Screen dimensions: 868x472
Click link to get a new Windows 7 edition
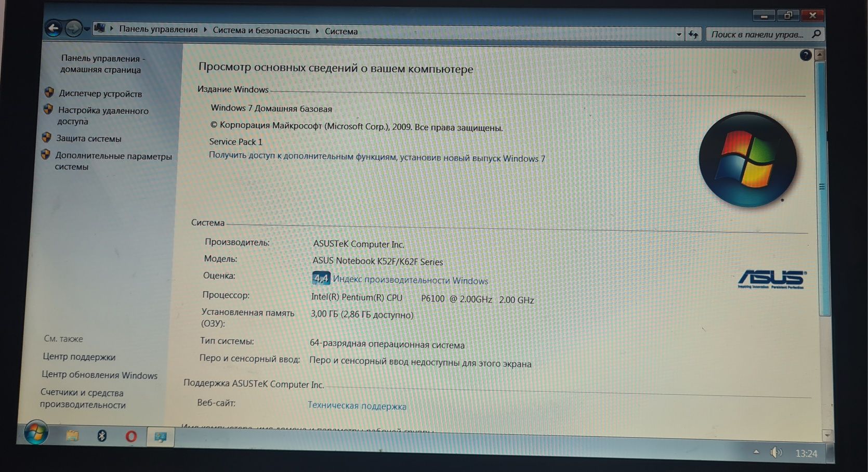[377, 157]
